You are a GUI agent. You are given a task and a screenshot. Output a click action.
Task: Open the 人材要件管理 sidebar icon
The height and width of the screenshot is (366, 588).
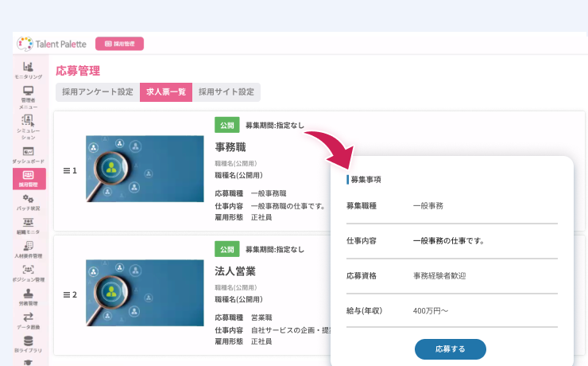(28, 250)
